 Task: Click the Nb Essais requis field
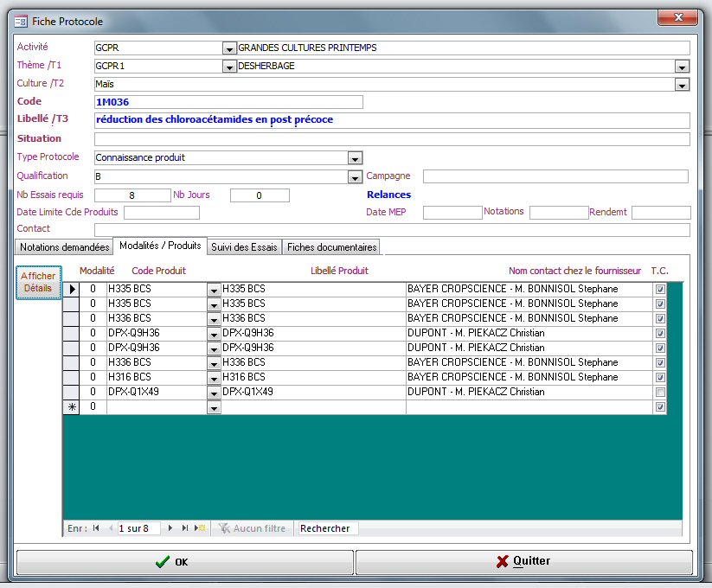coord(132,195)
